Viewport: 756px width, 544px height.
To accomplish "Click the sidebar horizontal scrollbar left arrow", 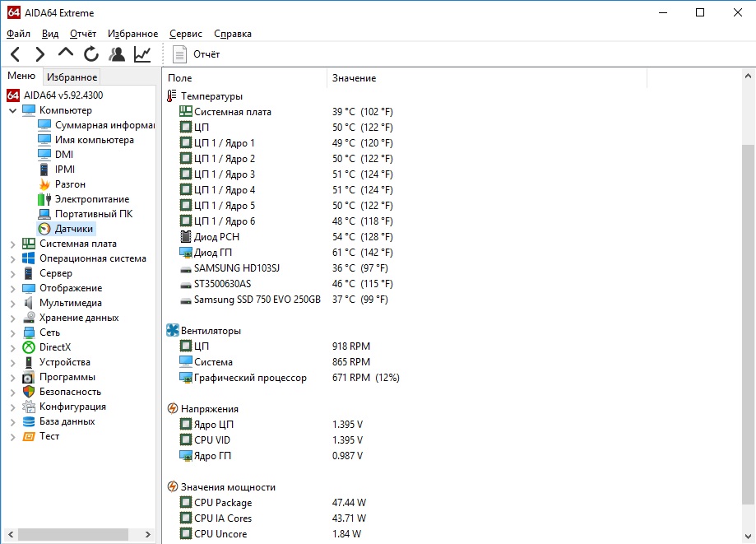I will click(x=11, y=534).
